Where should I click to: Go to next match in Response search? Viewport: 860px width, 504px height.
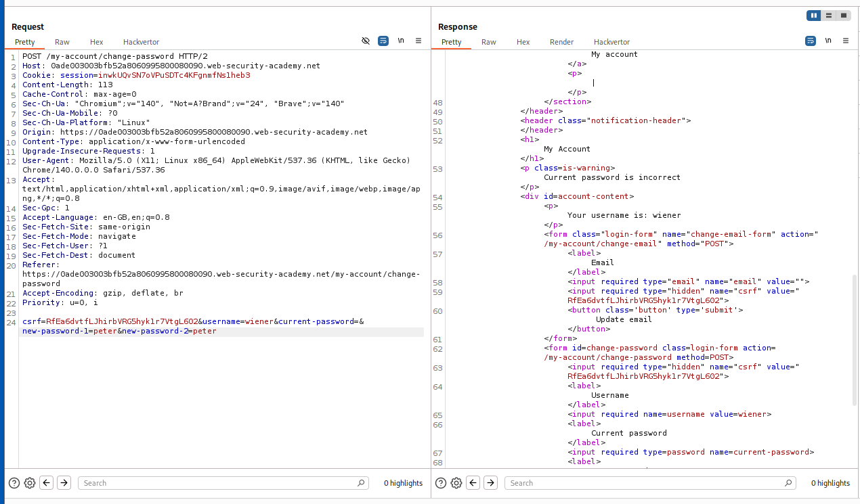tap(491, 483)
